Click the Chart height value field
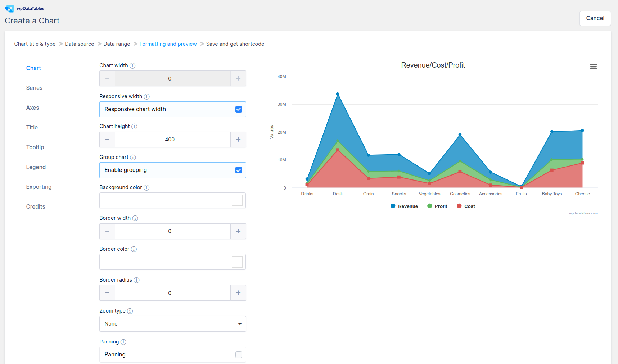618x364 pixels. pos(173,140)
